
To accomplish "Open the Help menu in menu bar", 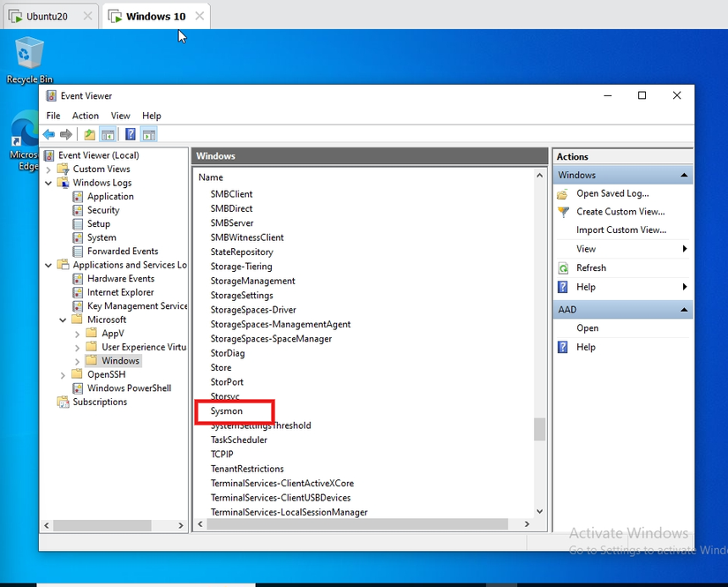I will pyautogui.click(x=152, y=116).
